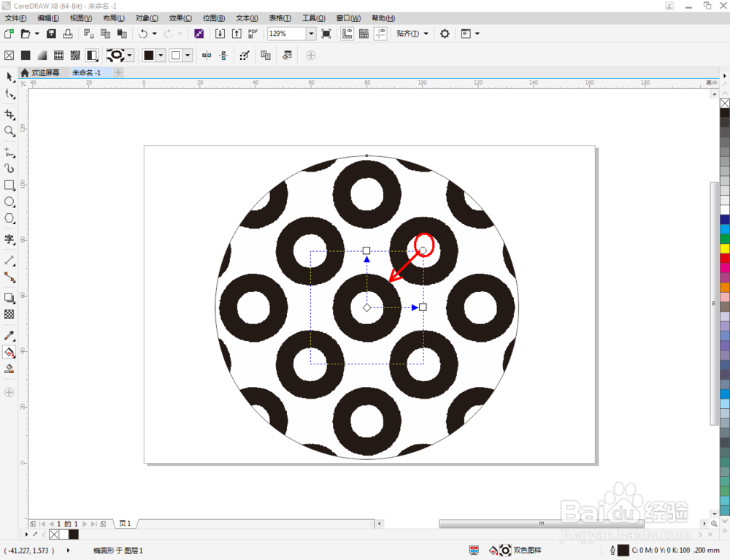Open the File menu

tap(15, 18)
